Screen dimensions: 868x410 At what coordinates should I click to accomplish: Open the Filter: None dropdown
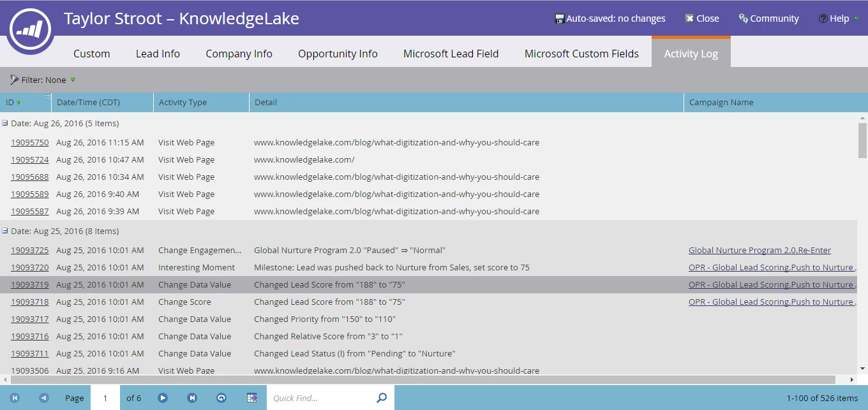(x=43, y=80)
